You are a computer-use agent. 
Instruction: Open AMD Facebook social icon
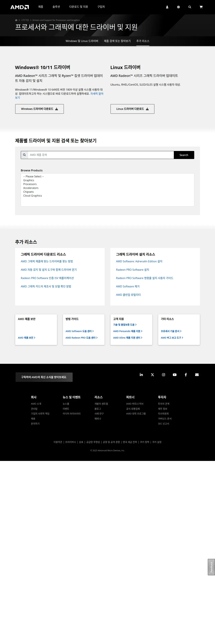[186, 375]
